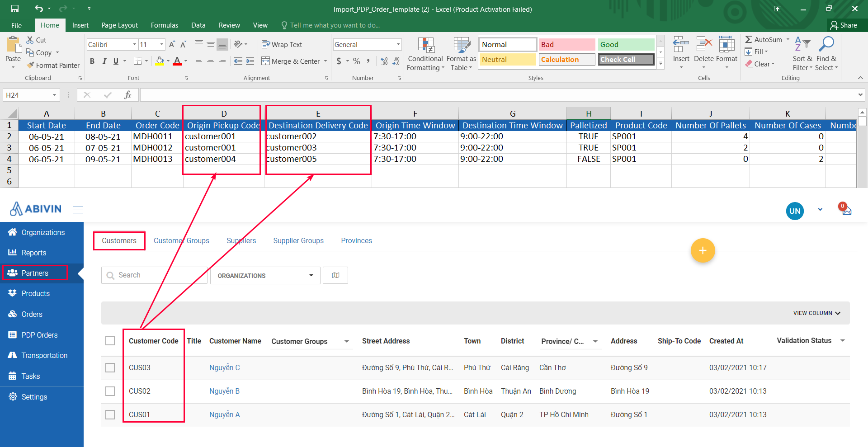
Task: Open the Province/C... column filter dropdown
Action: click(595, 341)
